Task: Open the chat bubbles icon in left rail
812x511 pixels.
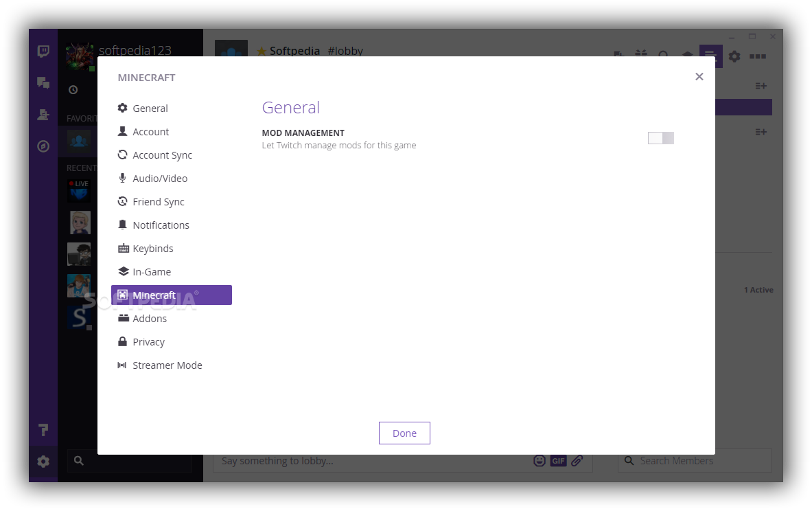Action: tap(43, 83)
